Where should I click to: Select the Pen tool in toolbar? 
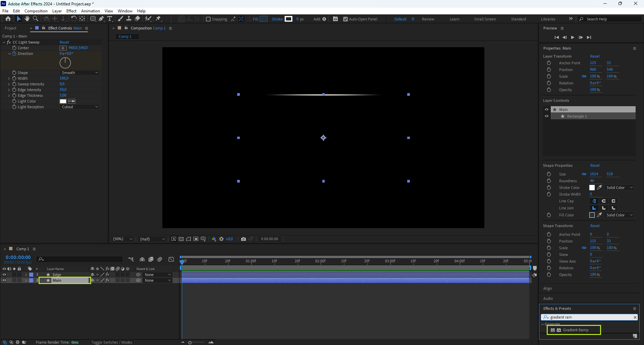[101, 19]
